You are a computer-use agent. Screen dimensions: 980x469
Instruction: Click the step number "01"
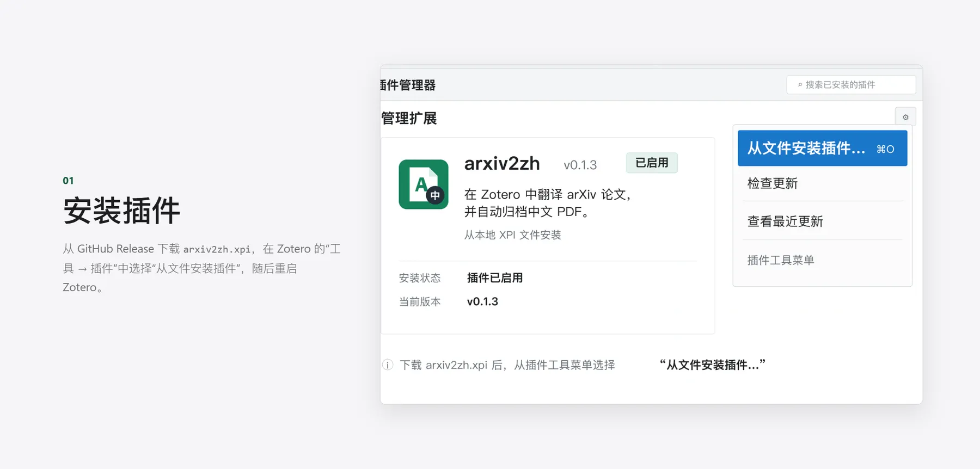point(68,181)
